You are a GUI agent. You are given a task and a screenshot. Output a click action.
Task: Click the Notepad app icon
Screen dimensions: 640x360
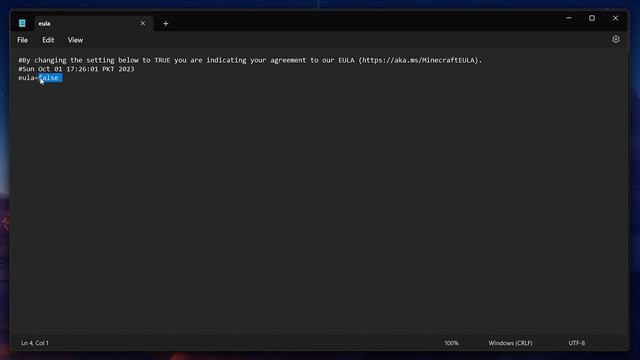tap(22, 23)
